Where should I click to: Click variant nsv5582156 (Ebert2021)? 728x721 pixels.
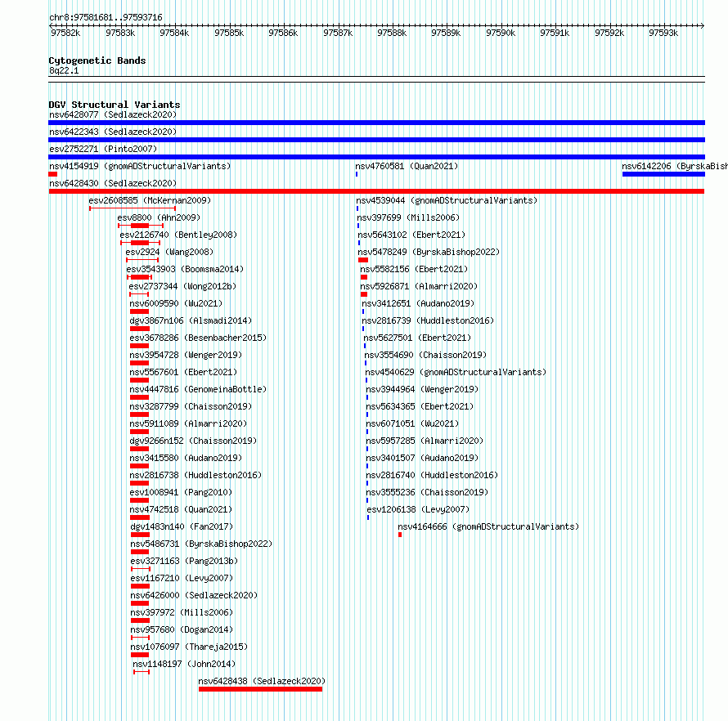[x=414, y=269]
